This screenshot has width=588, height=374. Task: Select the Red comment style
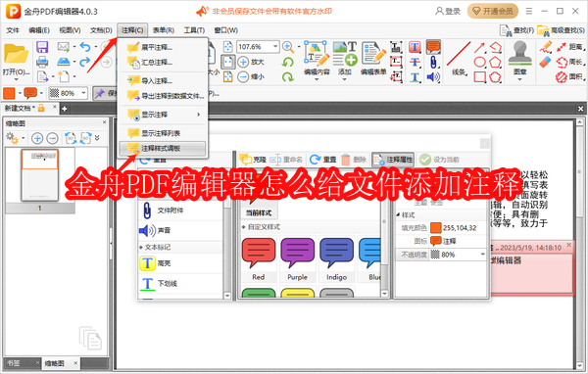[x=259, y=258]
